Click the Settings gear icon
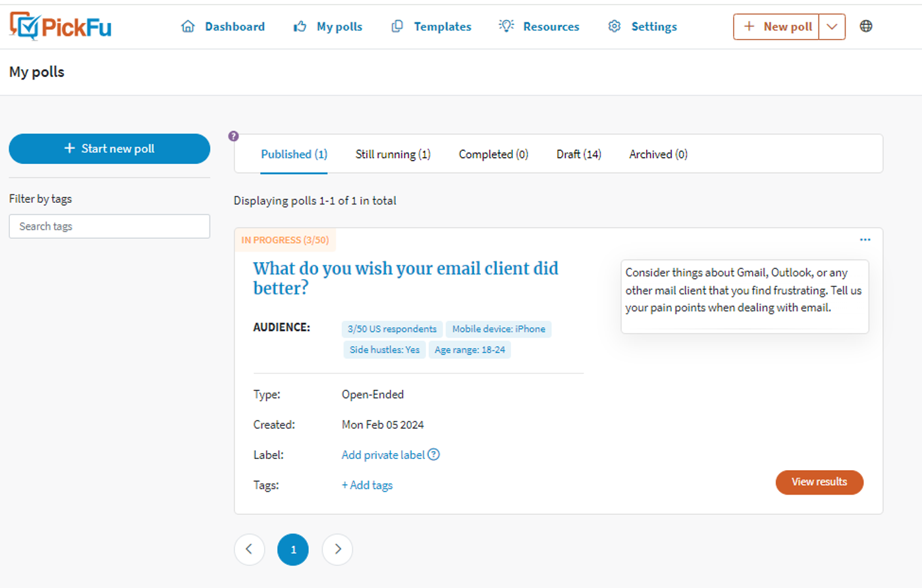 (x=614, y=26)
